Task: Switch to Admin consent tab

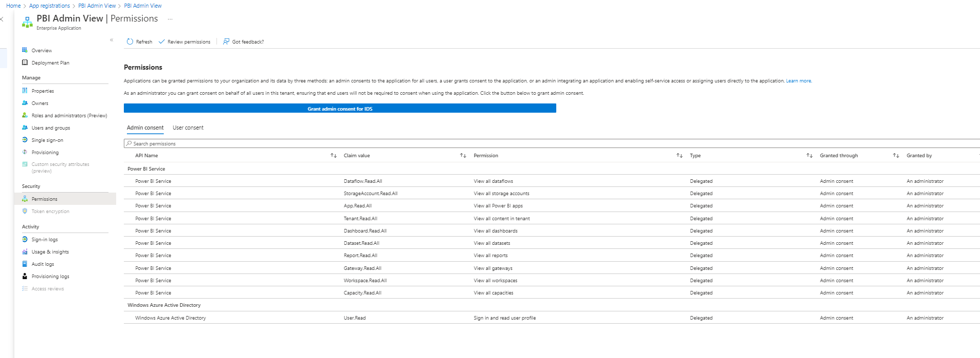Action: (x=145, y=128)
